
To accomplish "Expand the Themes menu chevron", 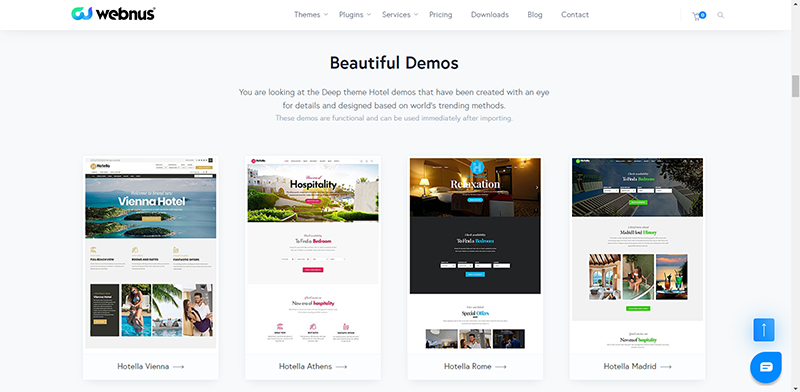I will pos(326,15).
